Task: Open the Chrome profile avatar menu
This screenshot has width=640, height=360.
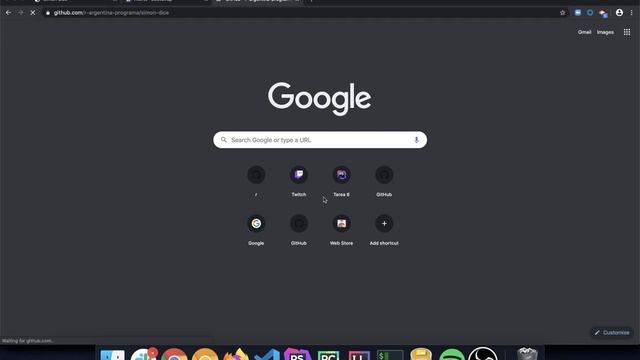Action: coord(619,13)
